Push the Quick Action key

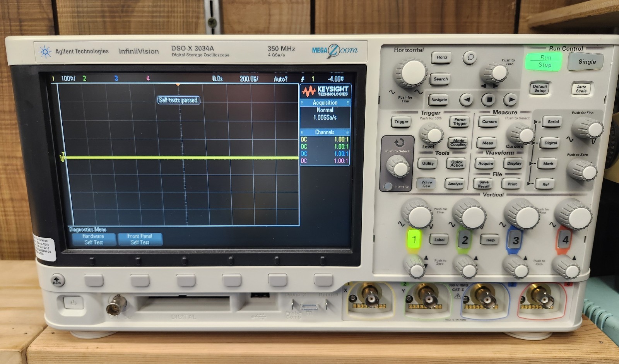tap(457, 164)
